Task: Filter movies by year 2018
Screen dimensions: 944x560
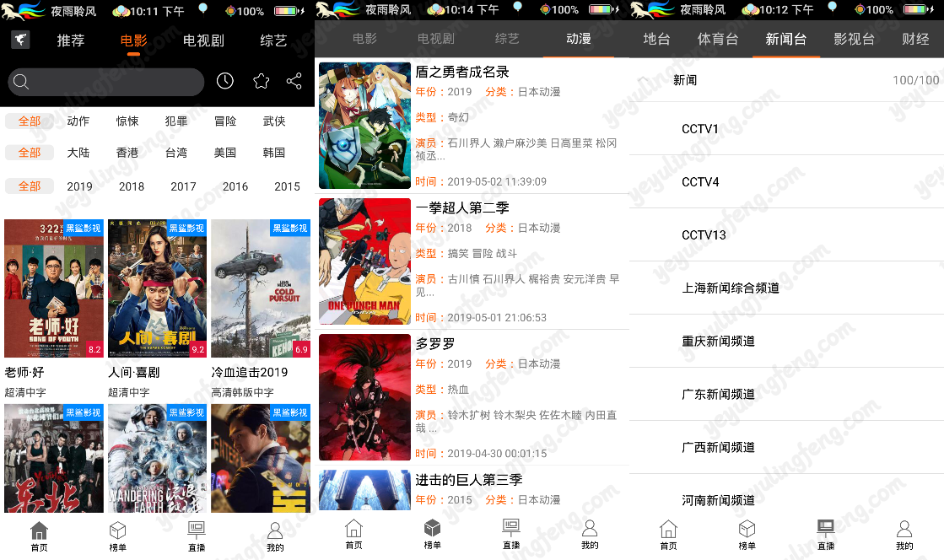Action: point(132,186)
